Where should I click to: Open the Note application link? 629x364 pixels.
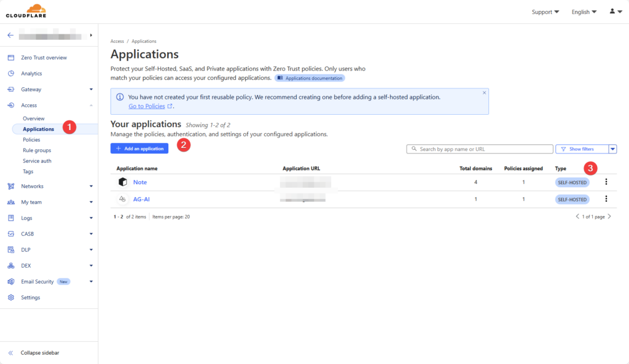140,182
